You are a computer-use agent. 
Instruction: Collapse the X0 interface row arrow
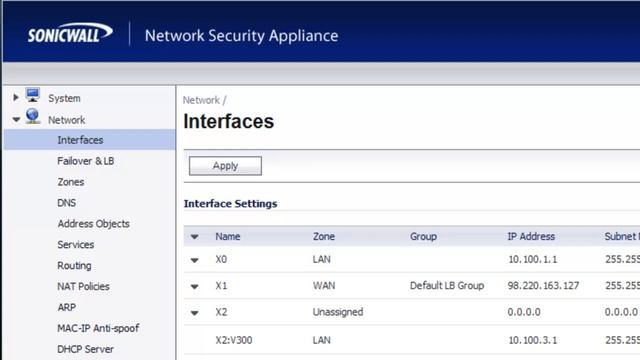(195, 260)
